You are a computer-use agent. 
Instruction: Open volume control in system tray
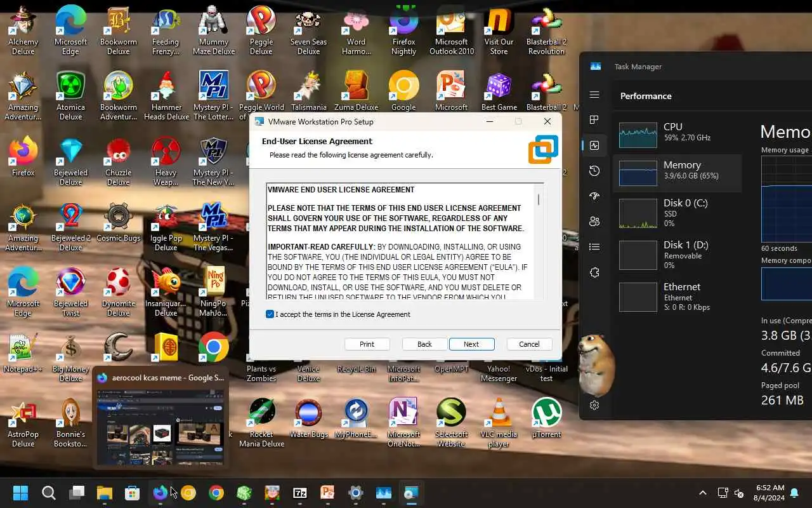click(x=739, y=493)
